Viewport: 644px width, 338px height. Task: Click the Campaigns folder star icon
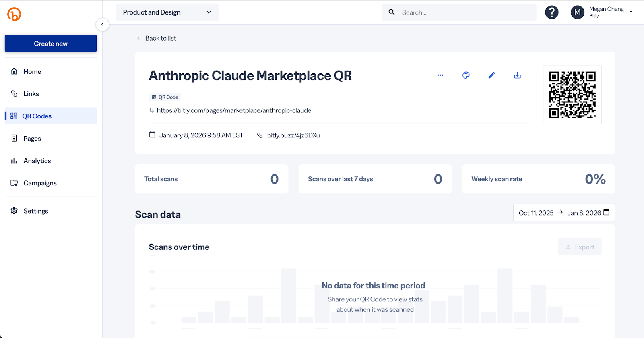coord(14,183)
